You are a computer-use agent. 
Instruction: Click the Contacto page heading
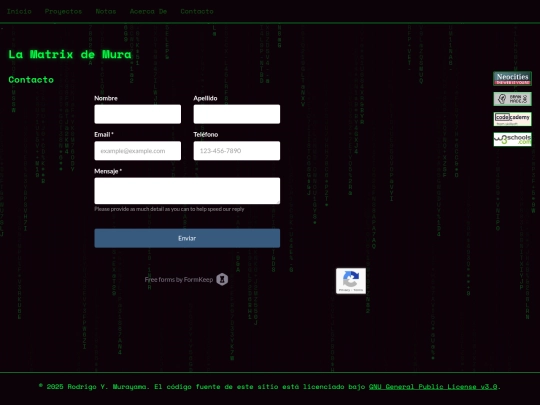pyautogui.click(x=31, y=80)
